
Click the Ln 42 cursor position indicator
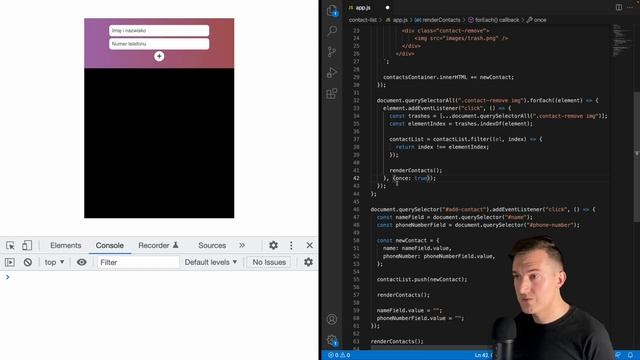[482, 355]
